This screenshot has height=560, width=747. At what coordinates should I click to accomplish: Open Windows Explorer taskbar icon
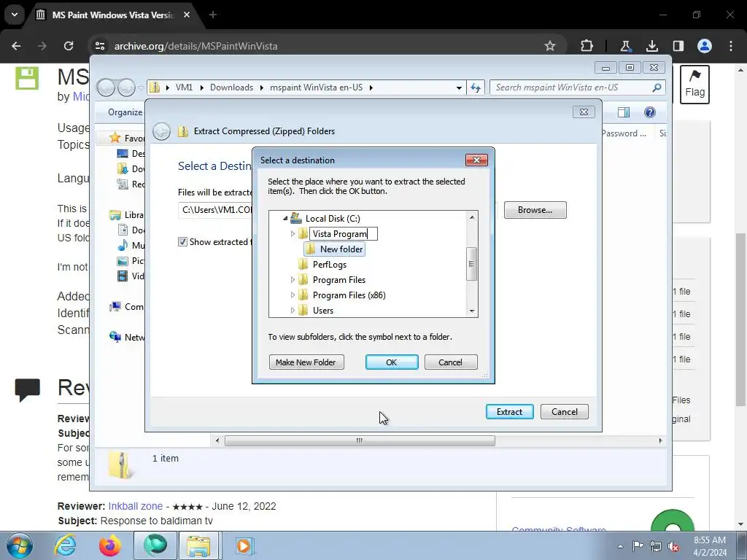click(x=198, y=545)
